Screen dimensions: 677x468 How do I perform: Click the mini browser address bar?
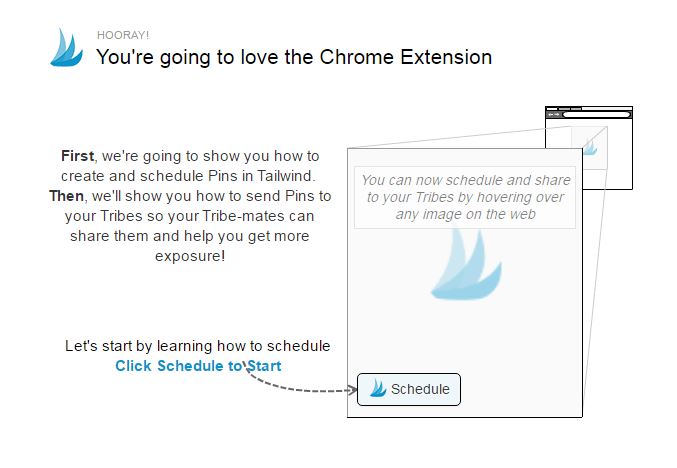[597, 114]
